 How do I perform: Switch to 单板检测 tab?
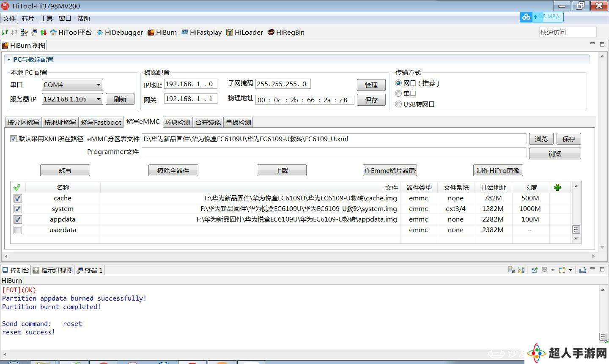point(239,122)
